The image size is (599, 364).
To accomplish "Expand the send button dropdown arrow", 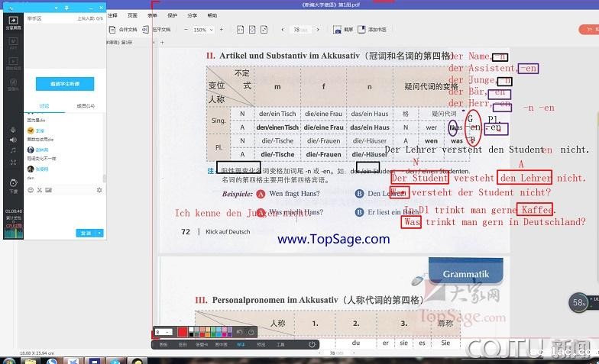I will point(100,233).
